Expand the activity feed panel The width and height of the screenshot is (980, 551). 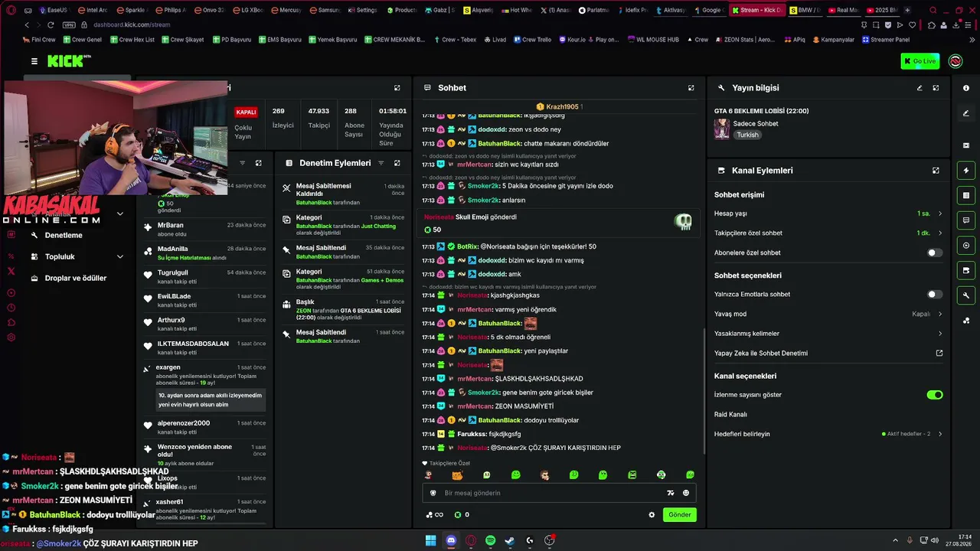click(x=259, y=163)
